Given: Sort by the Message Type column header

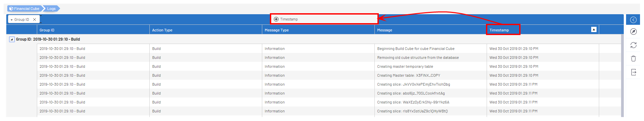Looking at the screenshot, I should (x=318, y=30).
